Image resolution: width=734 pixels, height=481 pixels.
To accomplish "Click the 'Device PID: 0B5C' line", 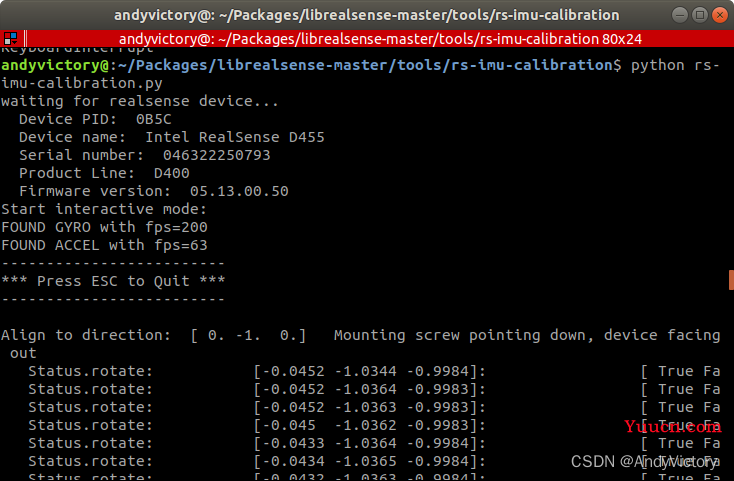I will (95, 119).
